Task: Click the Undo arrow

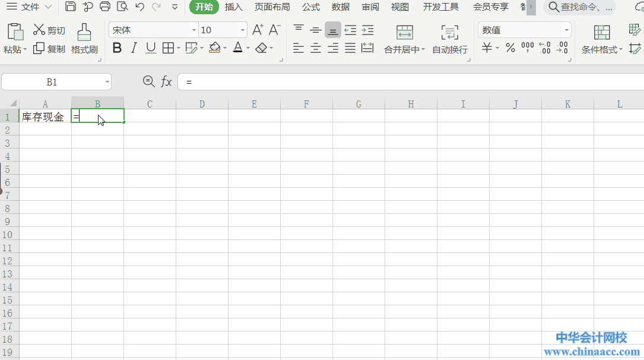Action: [x=139, y=7]
